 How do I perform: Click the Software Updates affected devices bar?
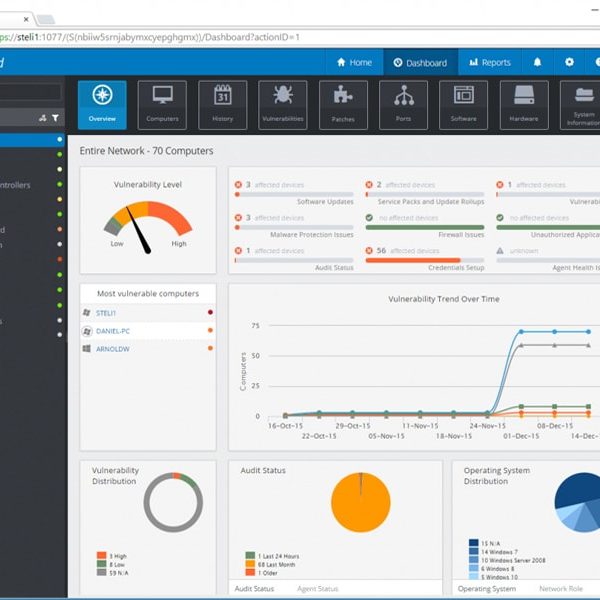pyautogui.click(x=294, y=194)
